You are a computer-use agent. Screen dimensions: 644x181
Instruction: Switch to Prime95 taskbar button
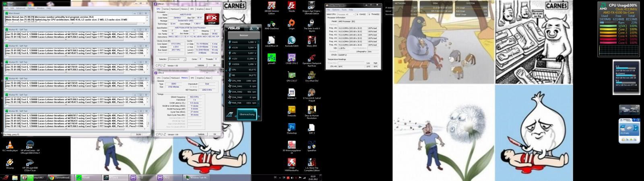tap(88, 177)
